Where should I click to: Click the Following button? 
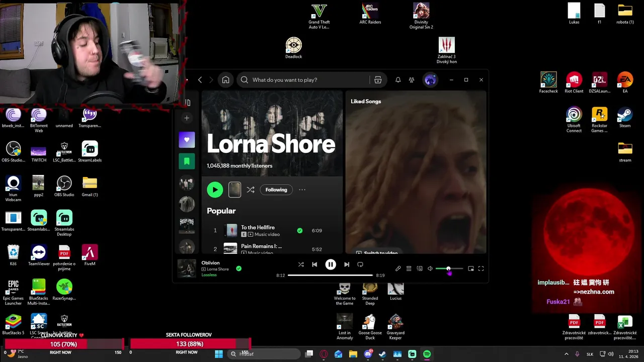click(x=276, y=190)
